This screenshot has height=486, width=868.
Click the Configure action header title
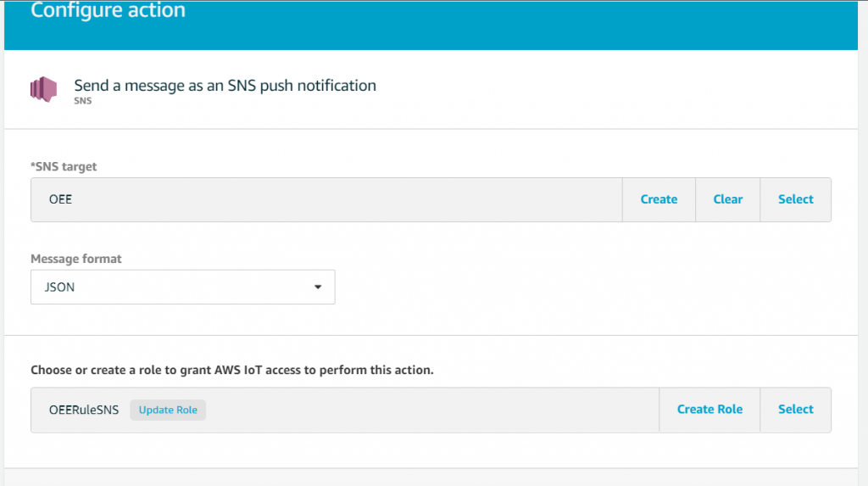click(x=108, y=10)
